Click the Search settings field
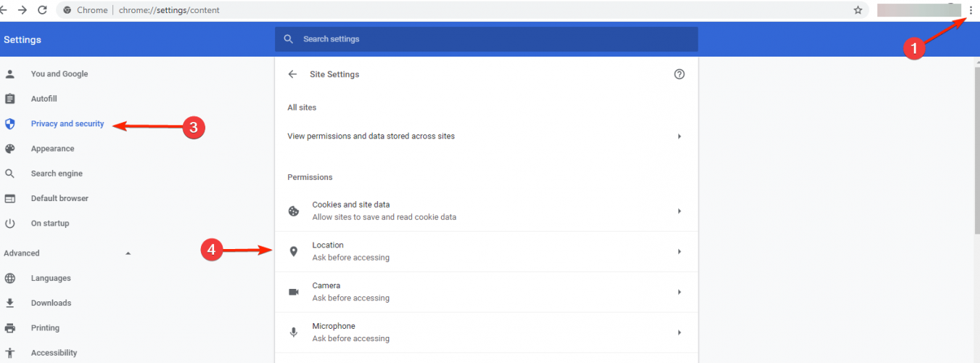Screen dimensions: 980x363 [486, 39]
